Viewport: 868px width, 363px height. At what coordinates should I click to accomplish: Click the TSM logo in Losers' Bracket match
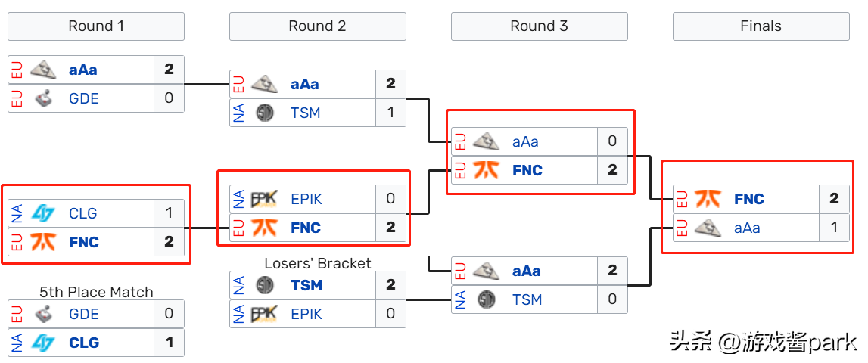click(x=265, y=285)
